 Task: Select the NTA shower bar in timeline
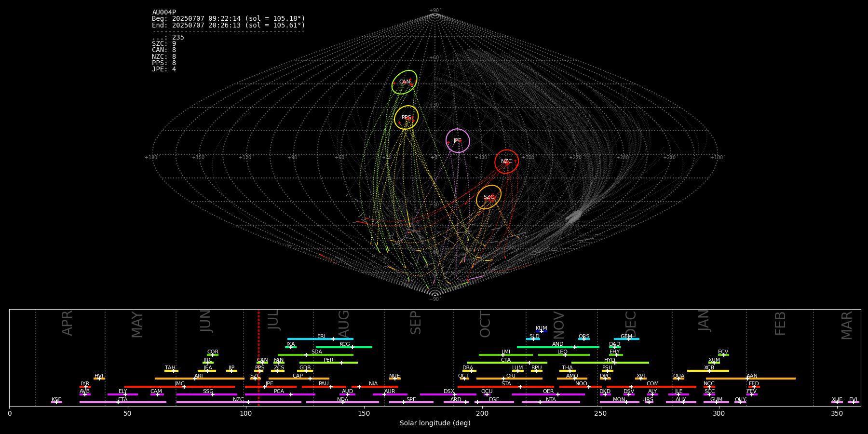pyautogui.click(x=551, y=402)
